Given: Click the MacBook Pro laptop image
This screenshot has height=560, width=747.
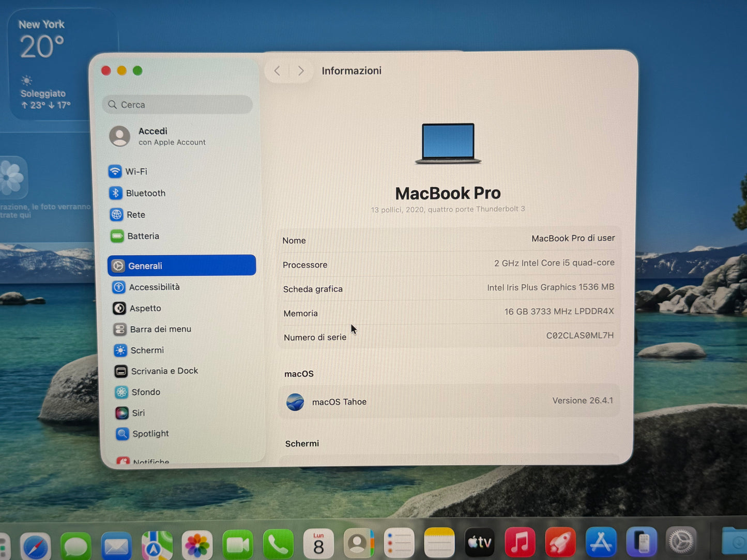Looking at the screenshot, I should click(x=448, y=144).
